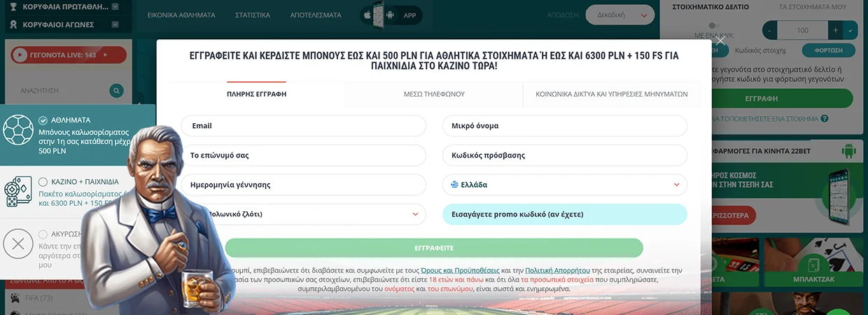Click the soccer ball sports bonus icon

click(18, 129)
